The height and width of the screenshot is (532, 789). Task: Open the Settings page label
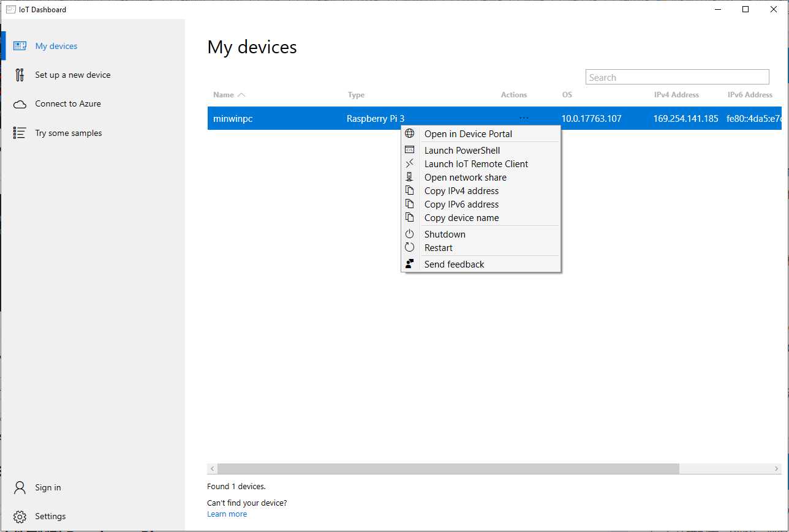[x=50, y=516]
